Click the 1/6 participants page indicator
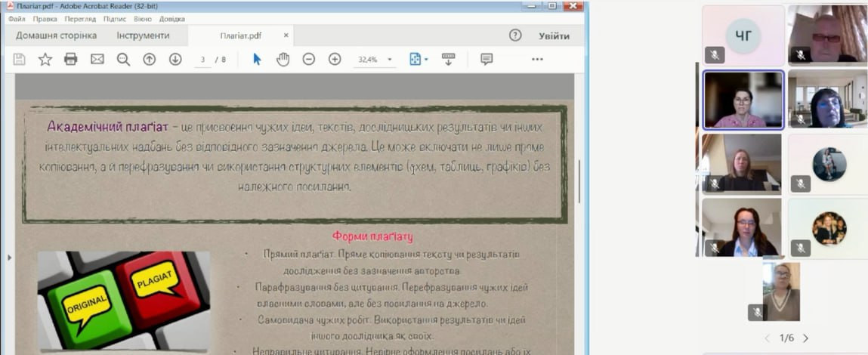Viewport: 868px width, 355px height. point(786,338)
